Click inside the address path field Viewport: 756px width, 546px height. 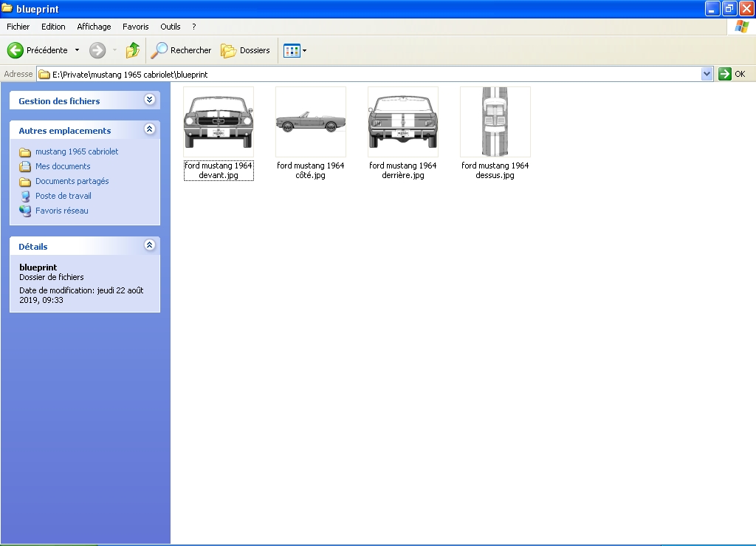click(369, 75)
